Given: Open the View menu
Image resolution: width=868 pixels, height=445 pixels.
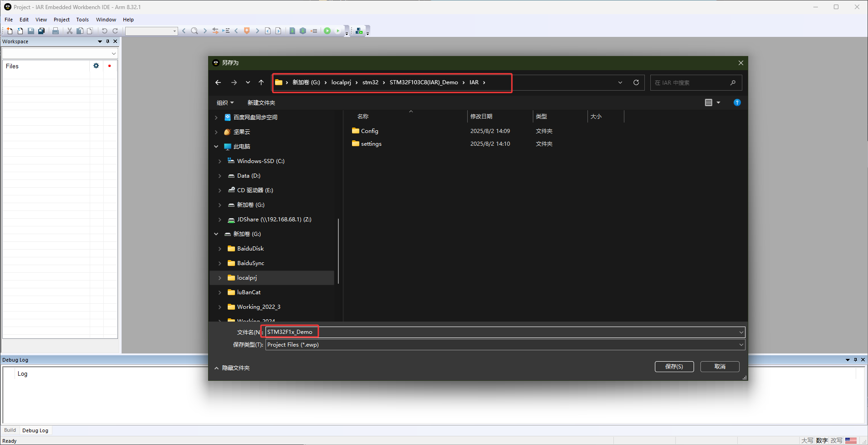Looking at the screenshot, I should (41, 20).
